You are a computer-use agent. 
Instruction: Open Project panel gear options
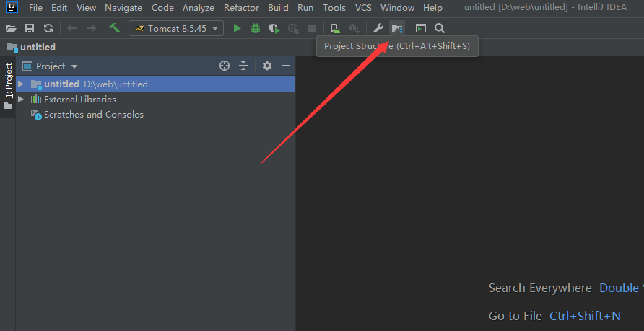(267, 66)
